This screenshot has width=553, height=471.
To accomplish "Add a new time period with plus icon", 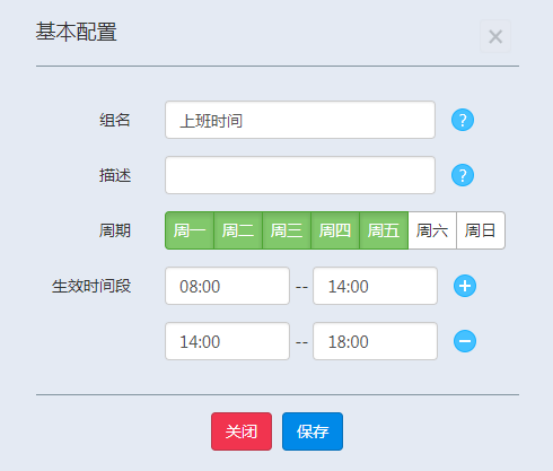I will 464,286.
